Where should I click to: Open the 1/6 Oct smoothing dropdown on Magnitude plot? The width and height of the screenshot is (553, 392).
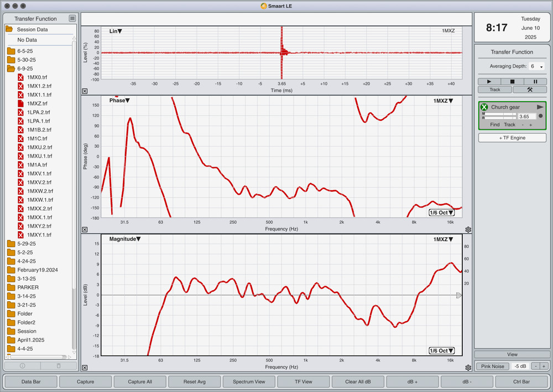441,350
